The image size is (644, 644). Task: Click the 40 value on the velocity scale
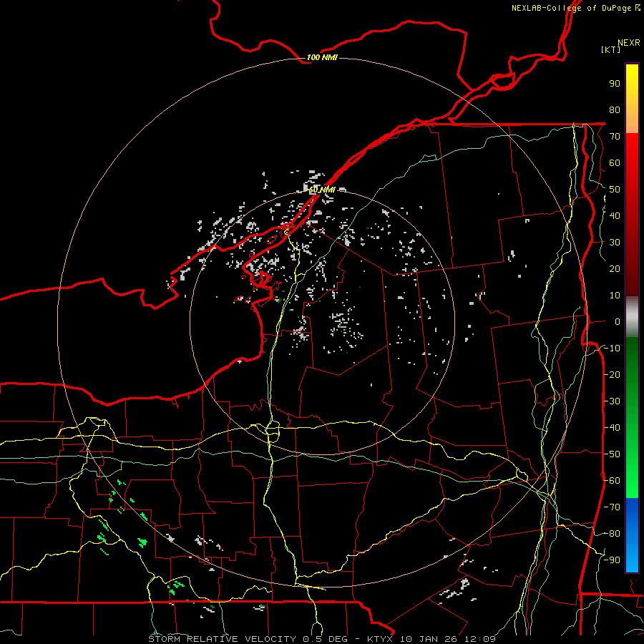tap(615, 215)
